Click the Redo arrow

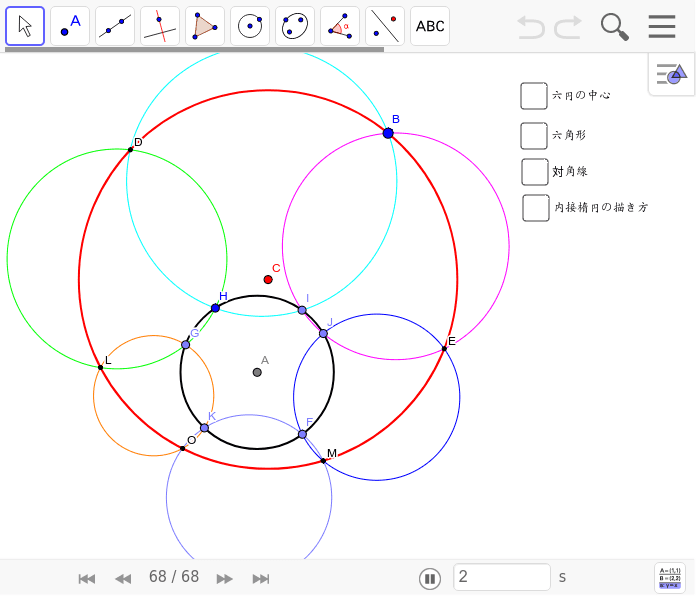[568, 27]
